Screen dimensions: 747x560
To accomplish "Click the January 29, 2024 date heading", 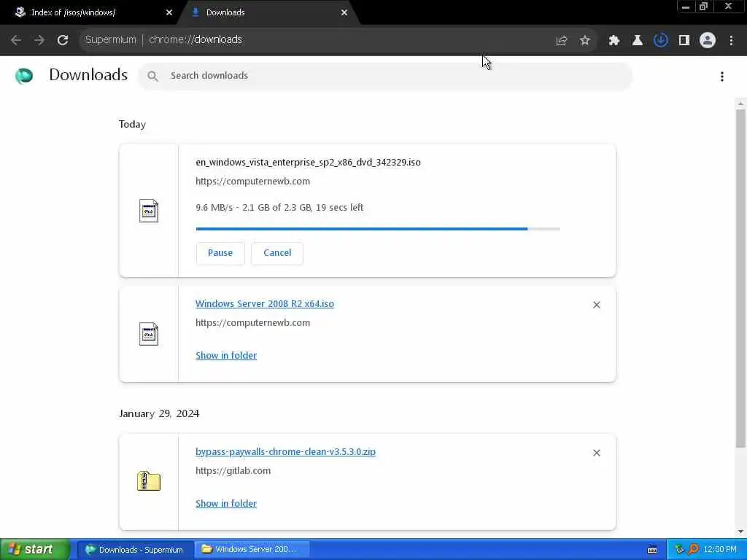I will (159, 414).
